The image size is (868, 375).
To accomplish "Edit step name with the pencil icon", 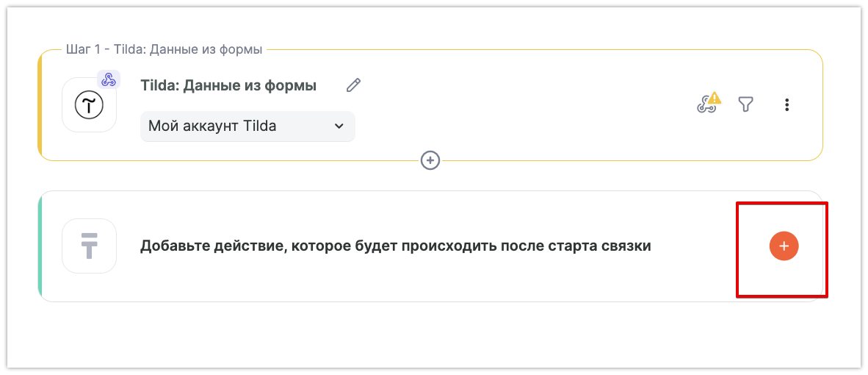I will (x=353, y=85).
